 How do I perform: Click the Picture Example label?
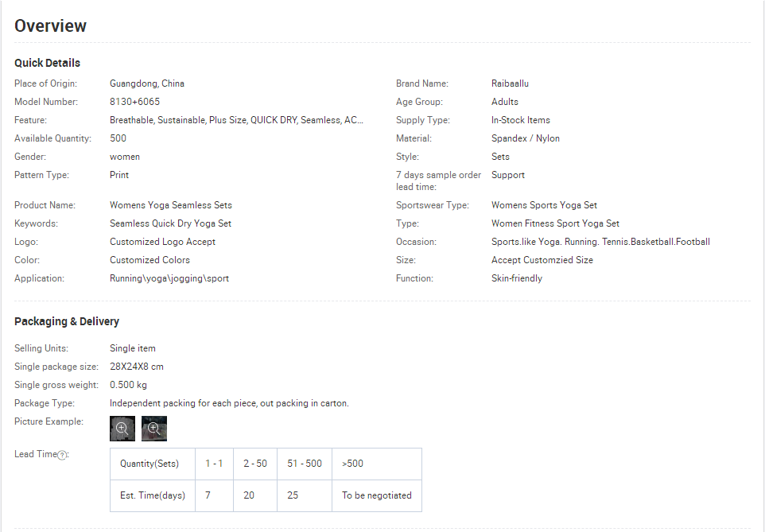(x=49, y=421)
